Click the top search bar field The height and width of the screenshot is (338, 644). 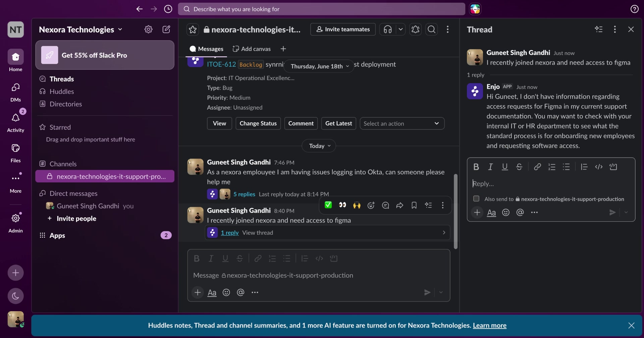tap(321, 9)
